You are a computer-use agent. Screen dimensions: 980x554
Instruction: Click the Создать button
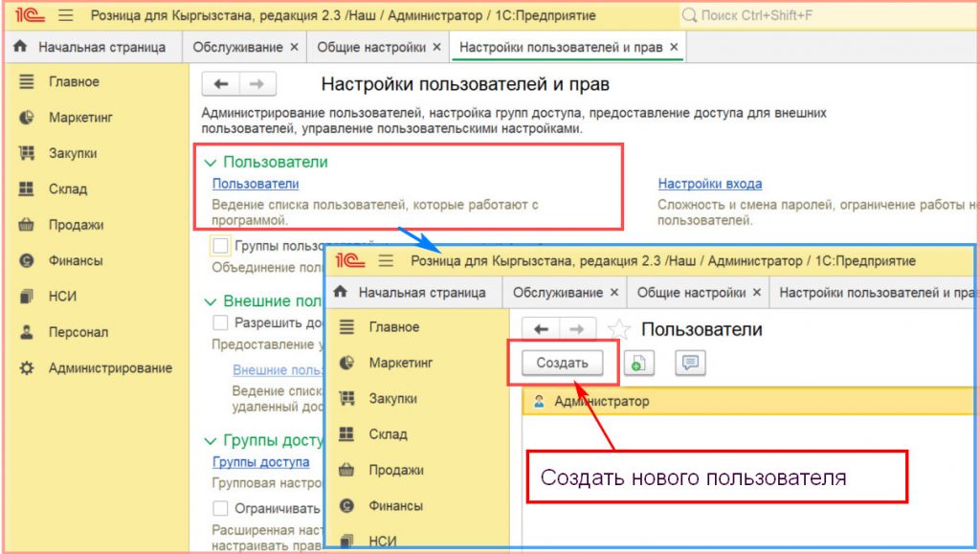[x=562, y=364]
